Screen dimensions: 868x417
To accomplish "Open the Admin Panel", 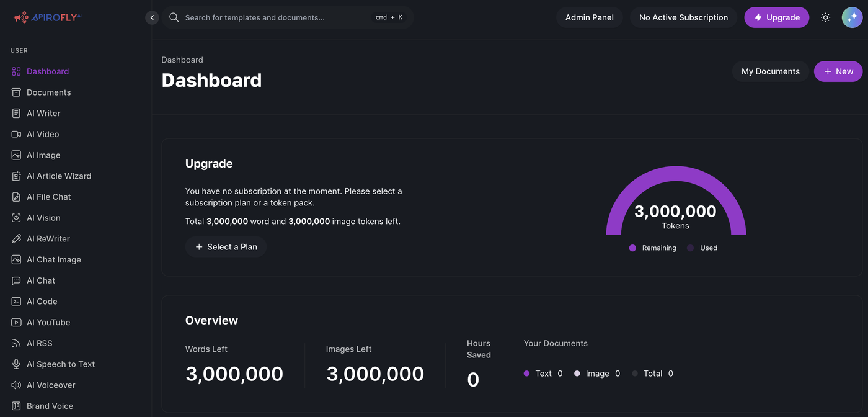I will coord(589,17).
